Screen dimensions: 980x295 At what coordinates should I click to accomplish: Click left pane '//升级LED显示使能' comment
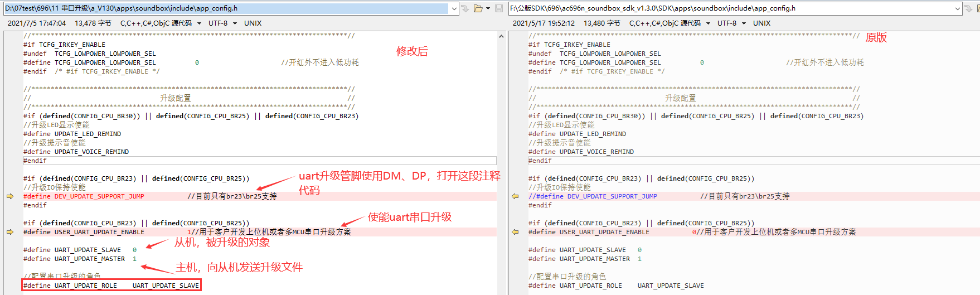[x=56, y=125]
